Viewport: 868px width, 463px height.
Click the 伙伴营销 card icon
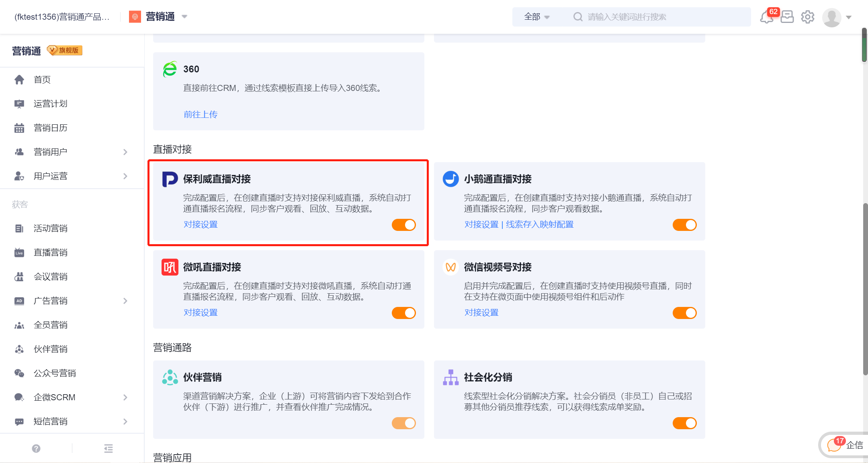pos(170,377)
